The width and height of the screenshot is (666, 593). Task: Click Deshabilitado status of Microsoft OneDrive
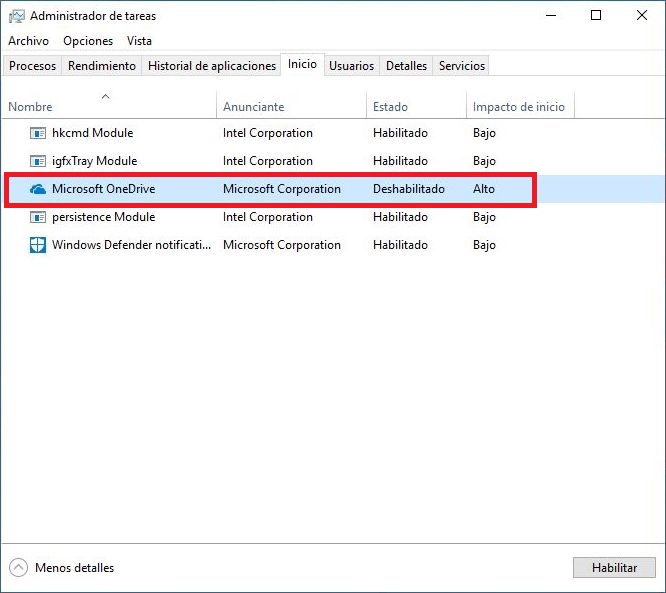409,189
